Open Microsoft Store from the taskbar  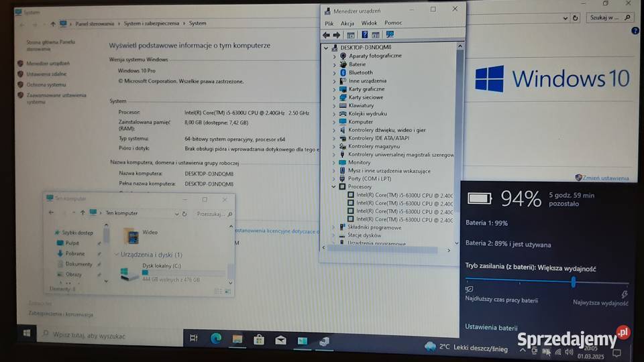click(x=259, y=340)
